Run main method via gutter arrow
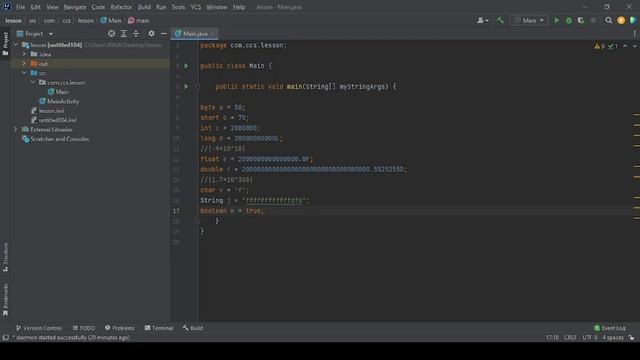This screenshot has height=360, width=640. pos(186,87)
